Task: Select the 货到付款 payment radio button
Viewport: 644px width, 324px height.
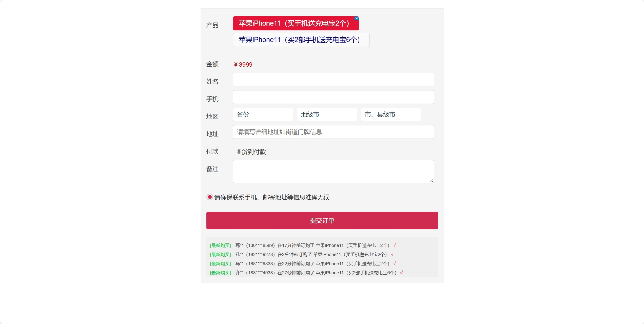Action: click(238, 151)
